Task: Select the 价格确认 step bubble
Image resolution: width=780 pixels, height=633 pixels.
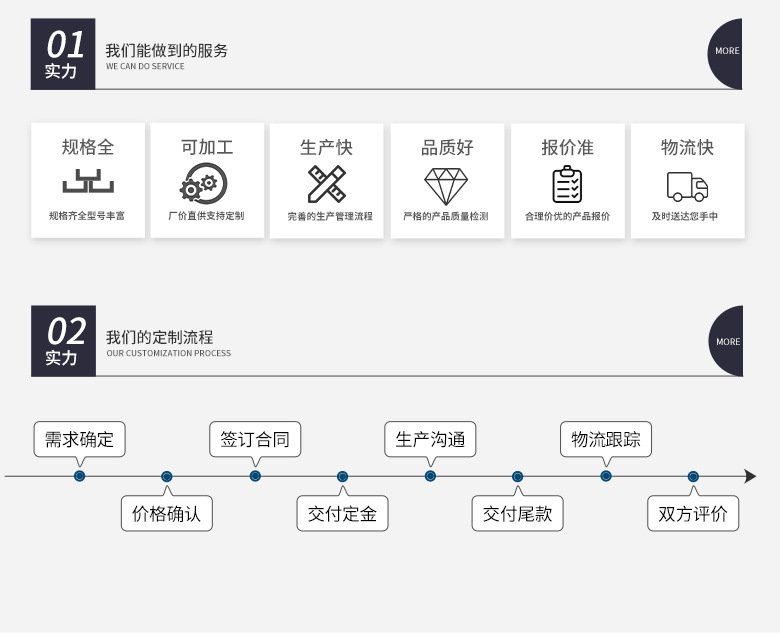Action: 167,513
